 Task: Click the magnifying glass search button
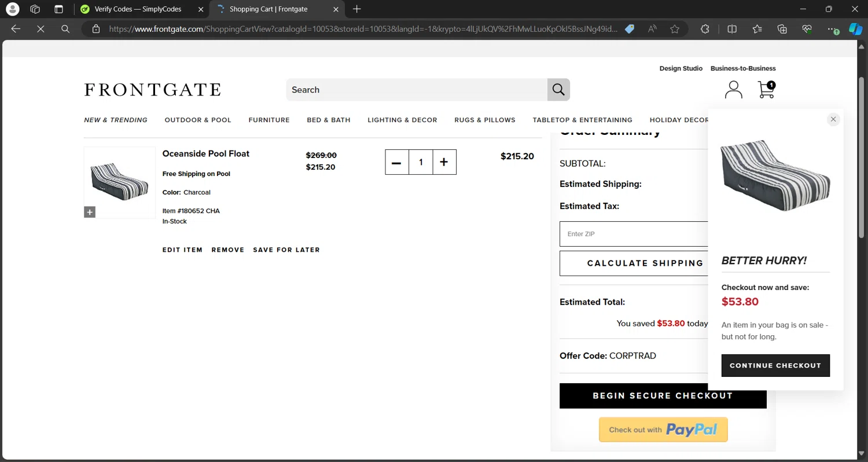click(558, 90)
